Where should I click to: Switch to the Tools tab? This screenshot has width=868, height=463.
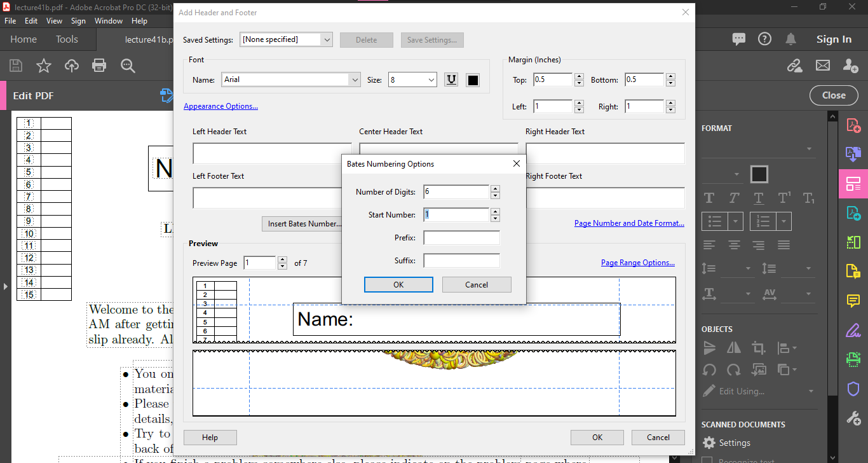pos(67,39)
